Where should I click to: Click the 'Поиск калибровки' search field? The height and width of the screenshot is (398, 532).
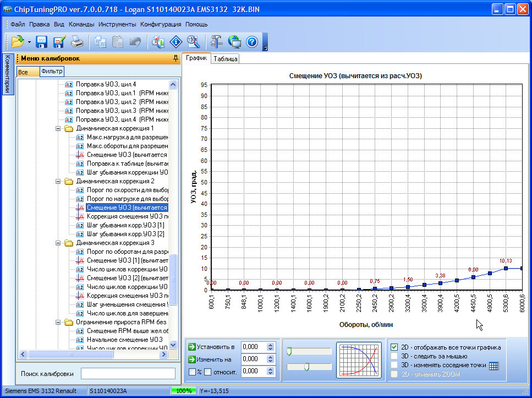(x=128, y=374)
